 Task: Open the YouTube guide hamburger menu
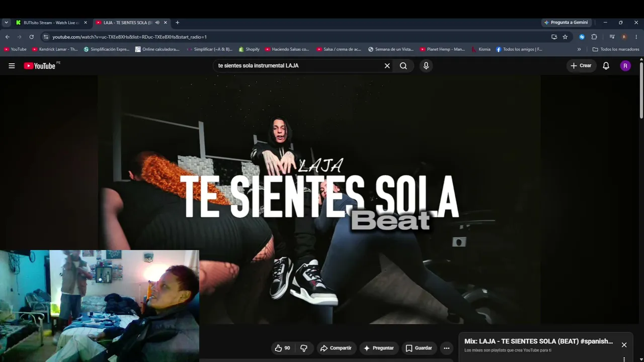[x=12, y=66]
